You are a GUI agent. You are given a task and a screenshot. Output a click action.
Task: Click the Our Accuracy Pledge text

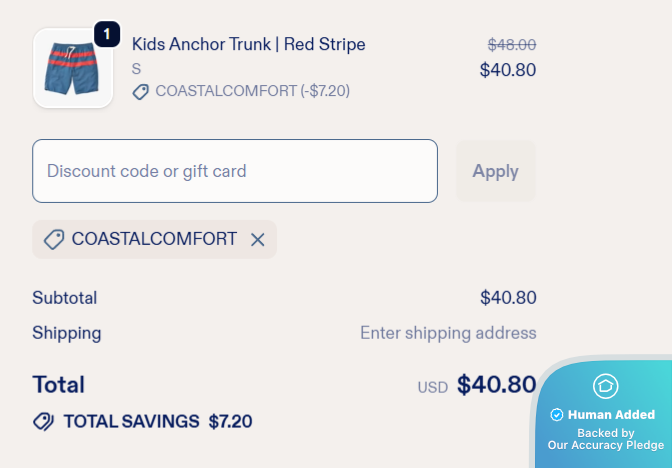pos(605,445)
